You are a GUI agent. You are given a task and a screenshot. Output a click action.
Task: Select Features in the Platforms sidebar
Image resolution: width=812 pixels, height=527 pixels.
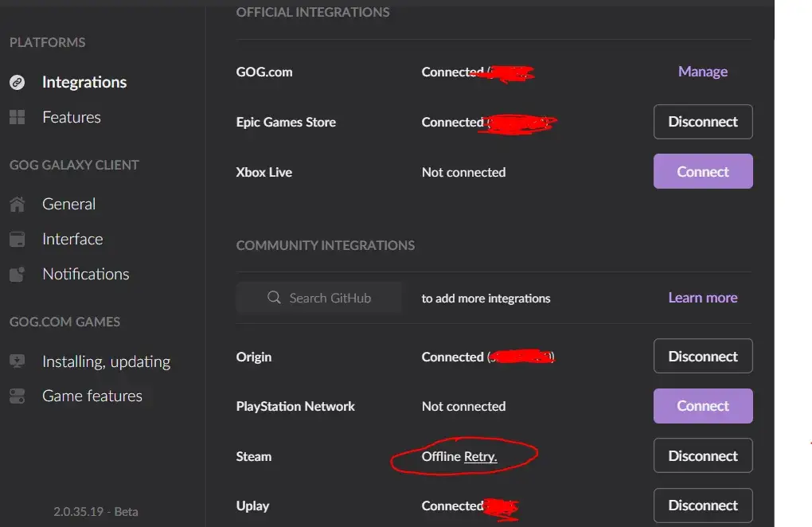[71, 117]
